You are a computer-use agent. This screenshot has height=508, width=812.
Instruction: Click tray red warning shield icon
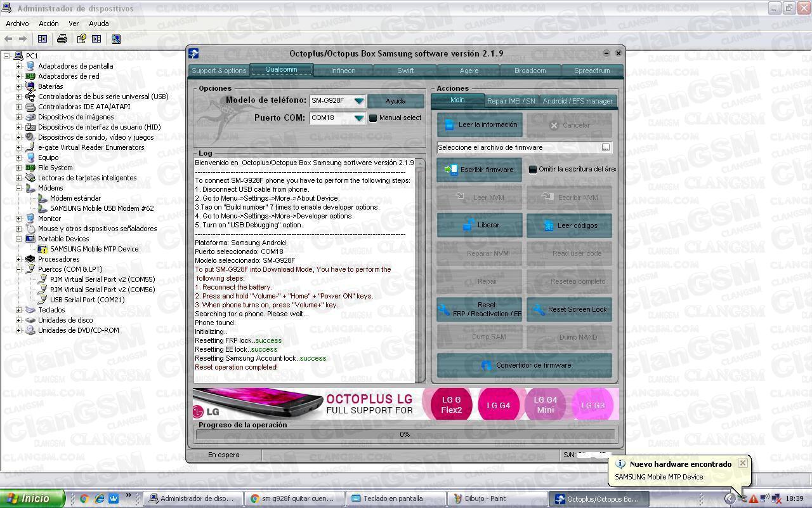coord(753,498)
